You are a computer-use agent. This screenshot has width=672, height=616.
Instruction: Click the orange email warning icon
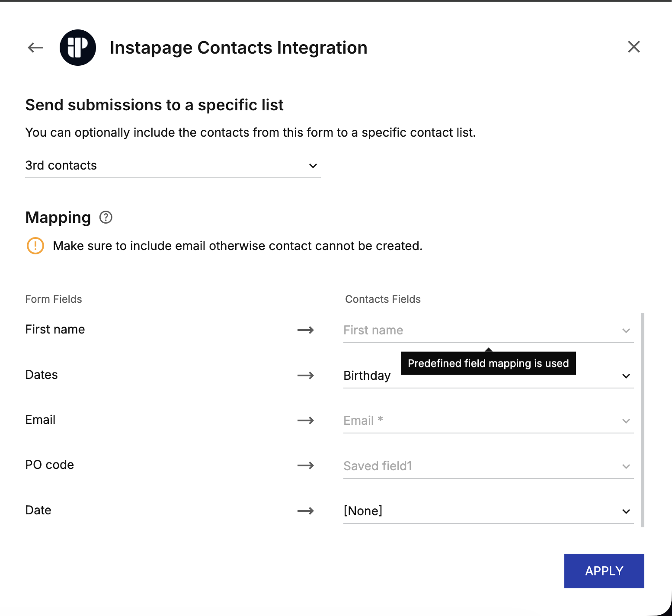(35, 246)
